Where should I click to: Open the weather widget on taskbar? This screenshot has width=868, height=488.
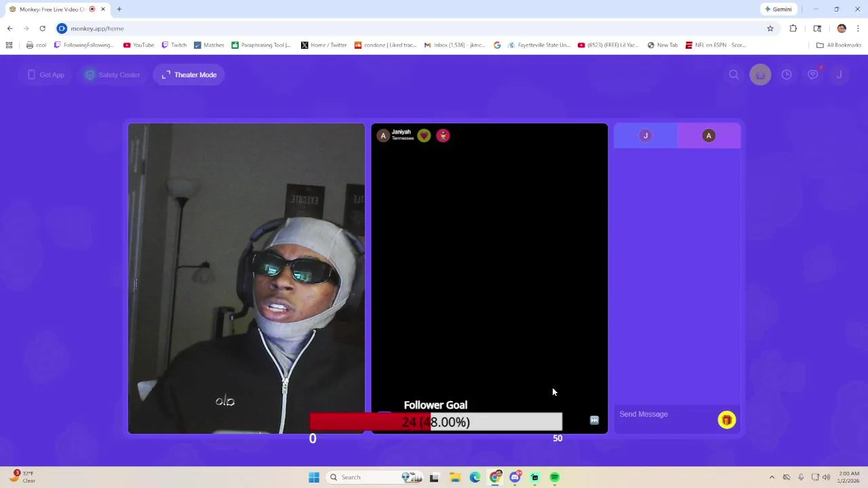[x=22, y=477]
